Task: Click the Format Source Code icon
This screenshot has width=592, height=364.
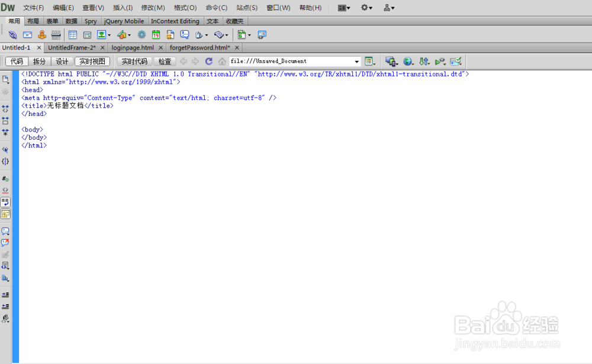Action: click(x=5, y=318)
